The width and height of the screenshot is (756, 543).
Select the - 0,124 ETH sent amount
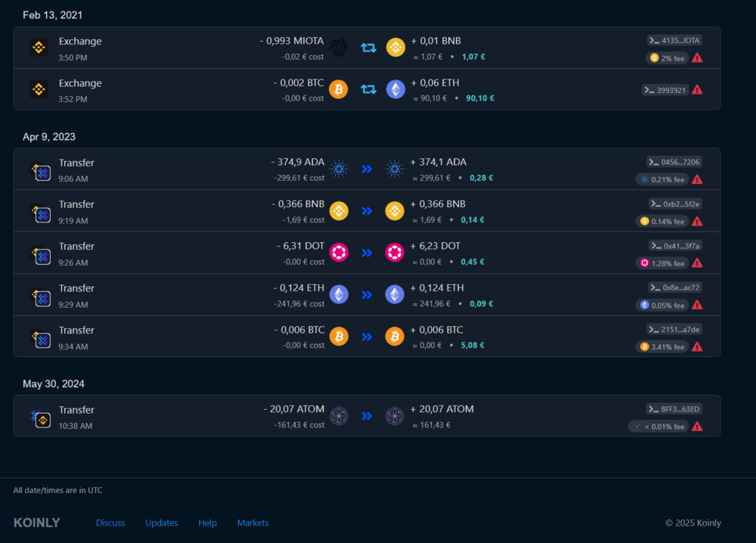coord(299,288)
